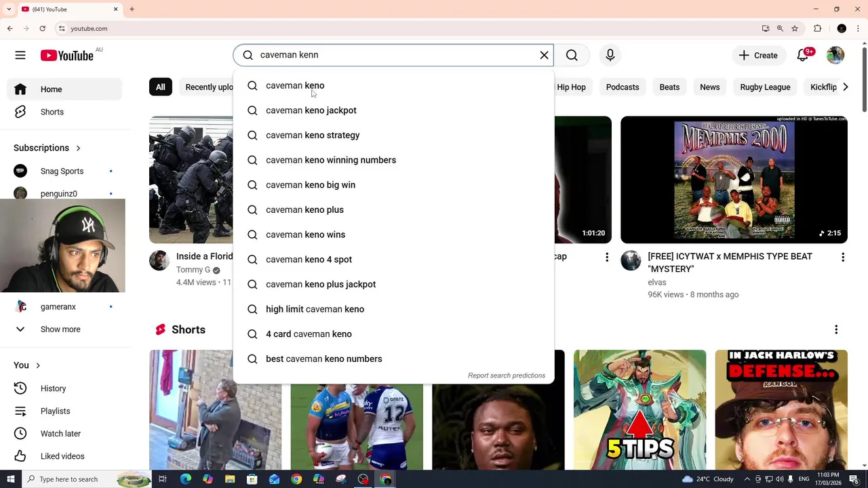Viewport: 868px width, 488px height.
Task: Pick suggestion 'high limit caveman keno'
Action: pyautogui.click(x=393, y=309)
